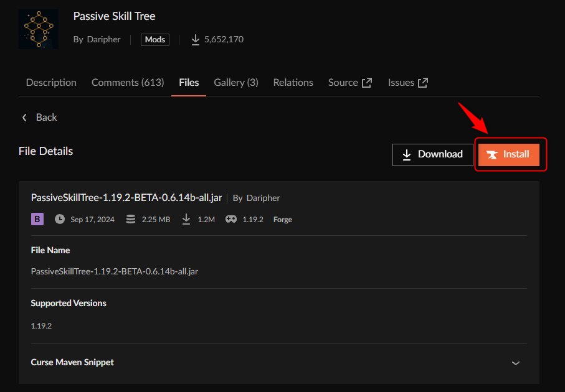The image size is (565, 392).
Task: Click 1.19.2 under Supported Versions
Action: coord(41,326)
